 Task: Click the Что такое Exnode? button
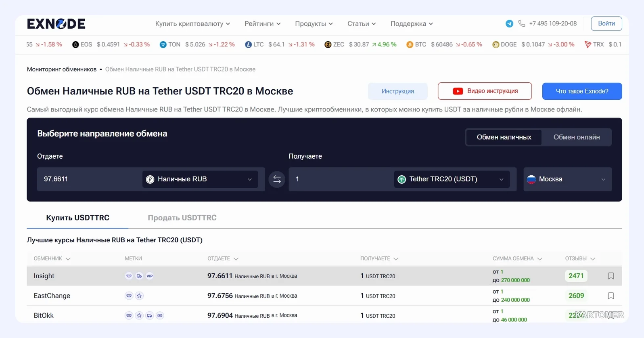(582, 91)
